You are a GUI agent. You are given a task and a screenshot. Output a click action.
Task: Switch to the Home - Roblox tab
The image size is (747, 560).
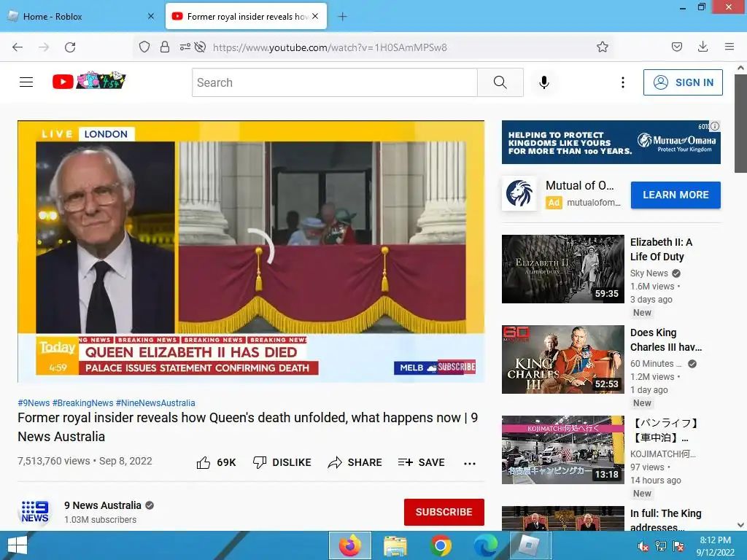pos(81,16)
